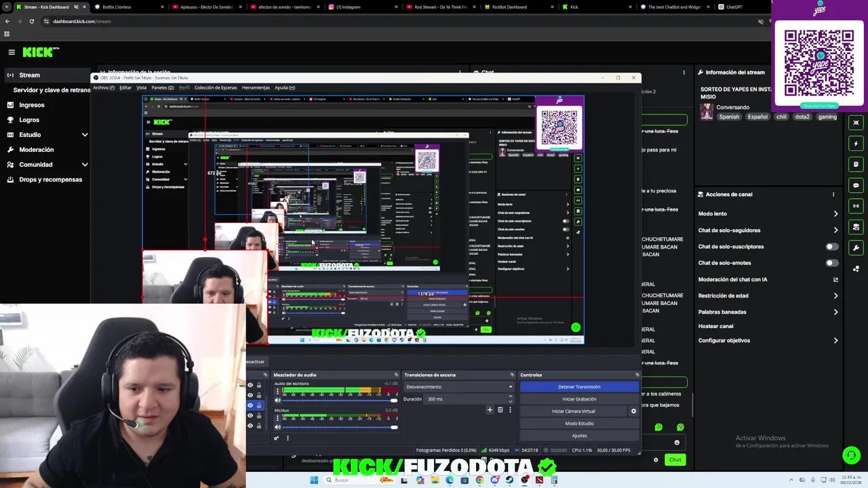Mute the Mic/Aux speaker icon
The width and height of the screenshot is (868, 488).
coord(277,427)
